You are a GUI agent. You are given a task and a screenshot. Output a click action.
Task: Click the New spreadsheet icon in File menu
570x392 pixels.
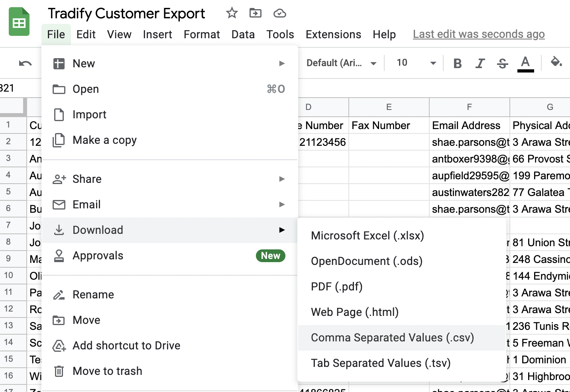[59, 63]
